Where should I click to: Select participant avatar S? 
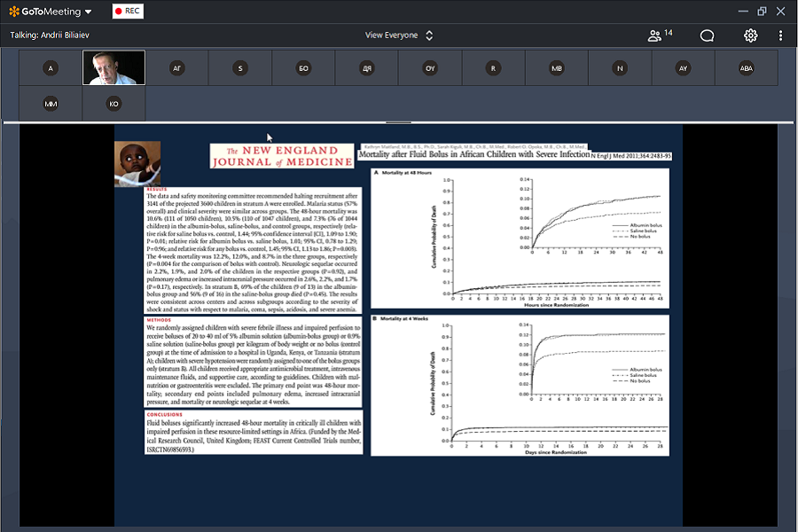click(240, 67)
